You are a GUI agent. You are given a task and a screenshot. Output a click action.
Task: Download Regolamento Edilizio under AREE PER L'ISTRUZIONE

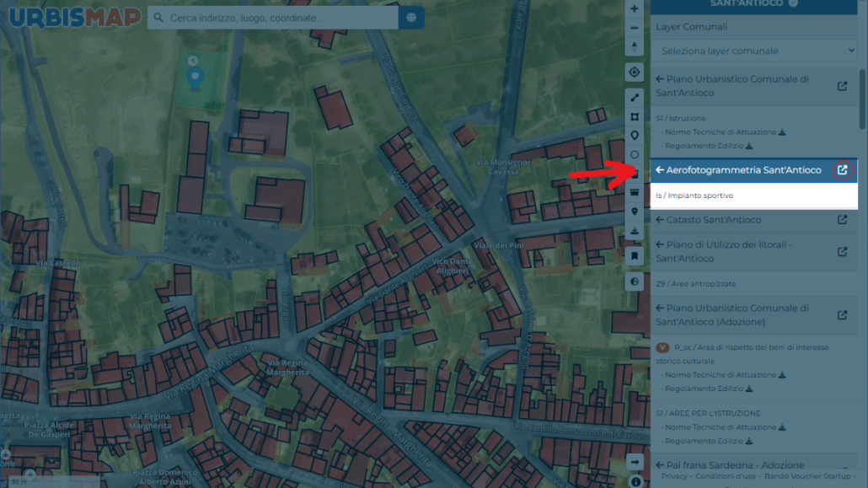click(x=749, y=441)
